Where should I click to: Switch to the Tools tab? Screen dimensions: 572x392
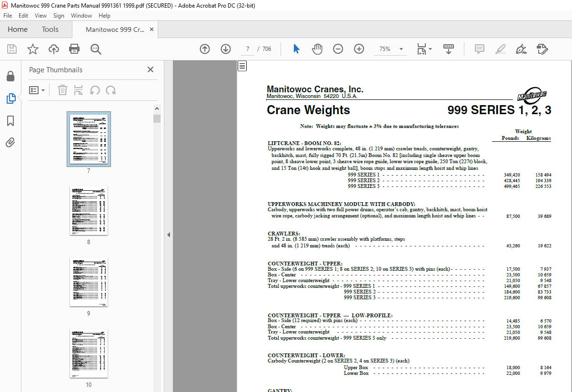click(x=50, y=29)
